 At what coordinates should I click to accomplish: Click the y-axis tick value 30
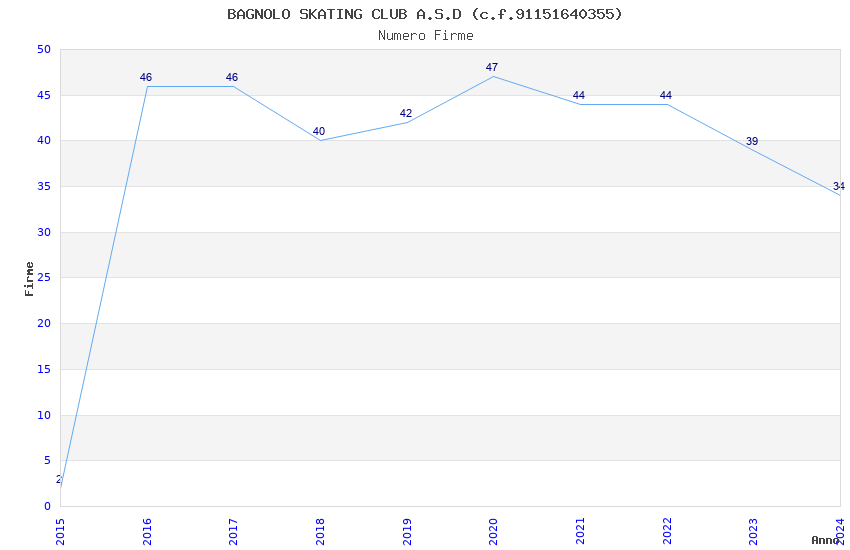click(44, 232)
